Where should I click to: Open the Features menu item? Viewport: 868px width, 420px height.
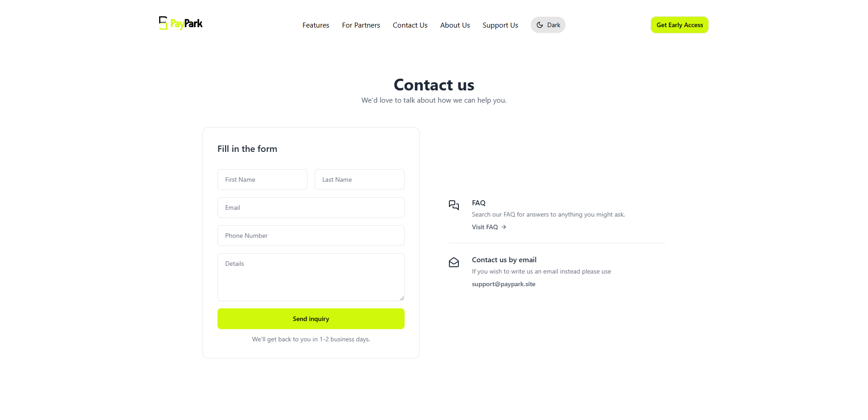(x=316, y=25)
